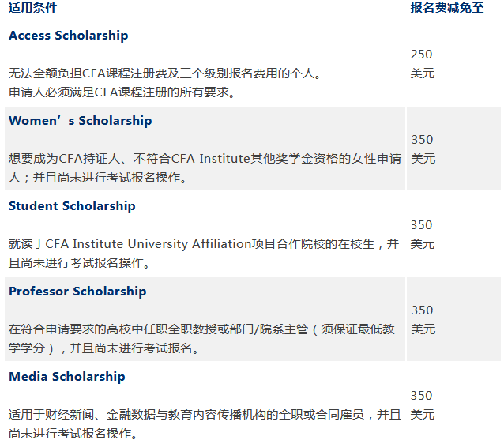This screenshot has height=444, width=504.
Task: Click the Media Scholarship heading
Action: click(67, 377)
